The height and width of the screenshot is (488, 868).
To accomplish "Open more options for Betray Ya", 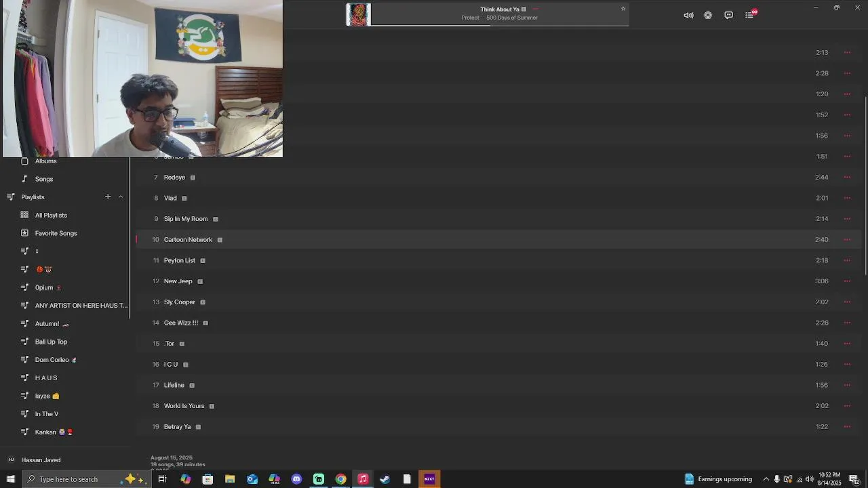I will pyautogui.click(x=847, y=427).
